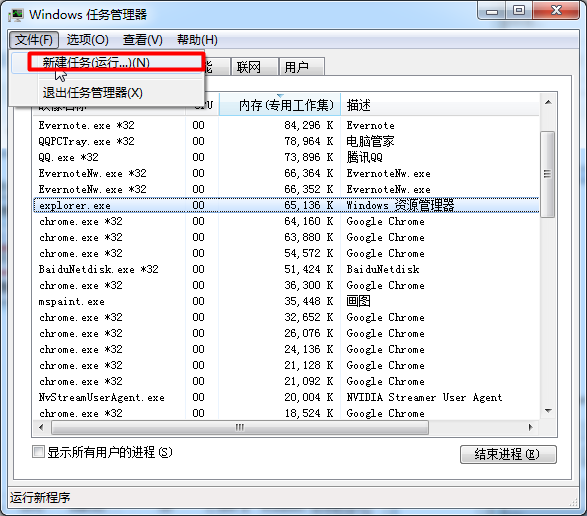Select chrome.exe using 26,076 K
The image size is (587, 516).
click(x=286, y=333)
